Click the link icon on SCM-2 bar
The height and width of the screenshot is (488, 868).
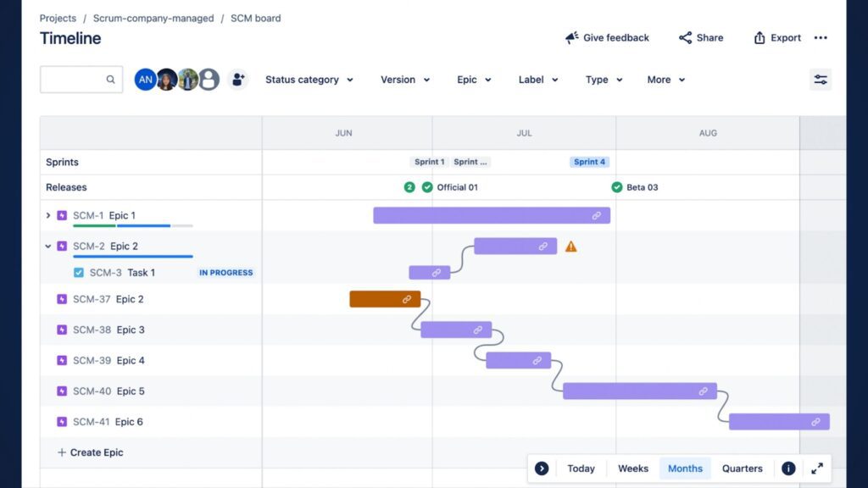[x=543, y=247]
